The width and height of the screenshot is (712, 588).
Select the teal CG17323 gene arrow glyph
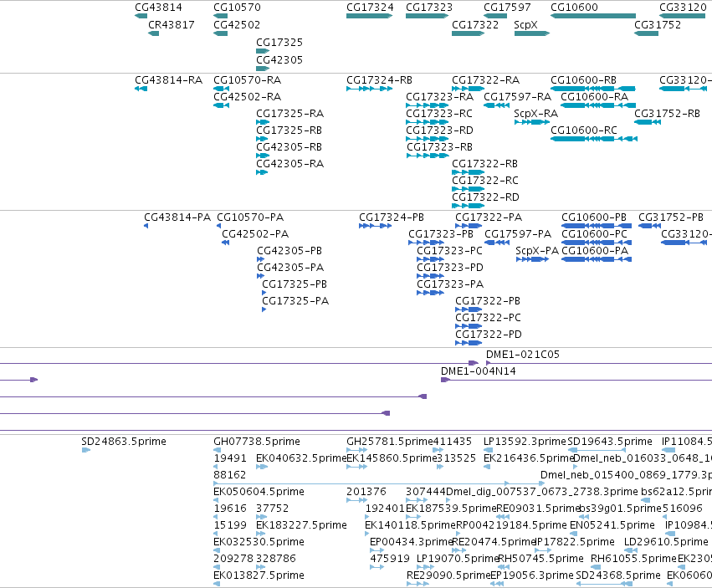pyautogui.click(x=427, y=16)
